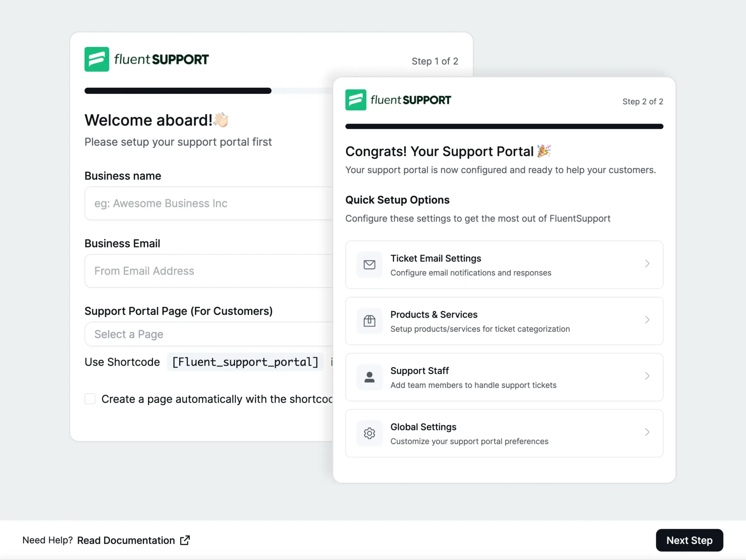Screen dimensions: 746x560
Task: Click the envelope icon for Ticket Email Settings
Action: coord(369,264)
